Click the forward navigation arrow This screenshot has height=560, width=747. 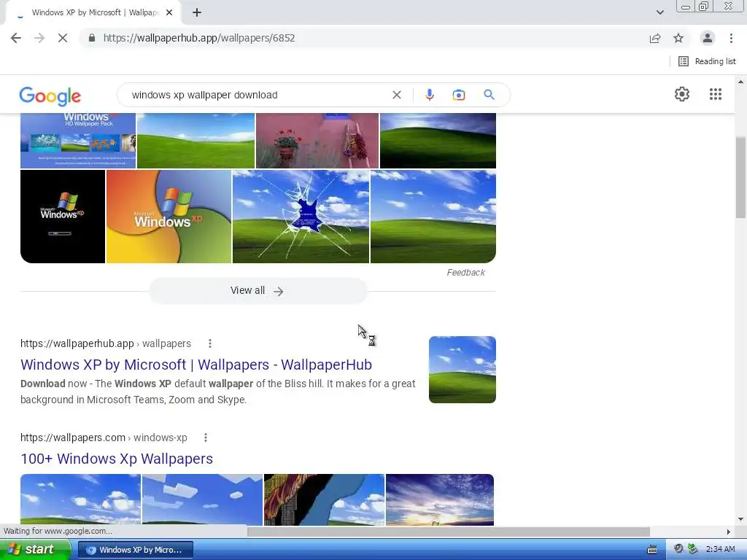[39, 38]
